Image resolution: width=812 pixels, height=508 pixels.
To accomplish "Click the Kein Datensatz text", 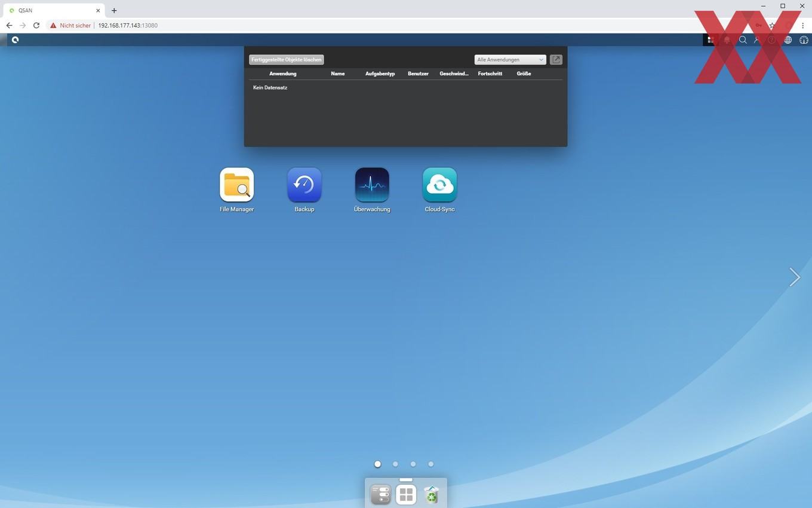I will coord(270,88).
